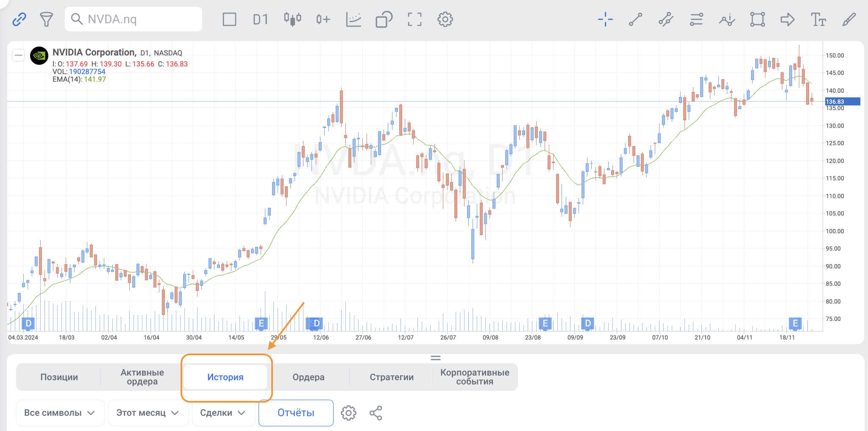Select the crosshair cursor tool
This screenshot has width=868, height=431.
pos(605,19)
